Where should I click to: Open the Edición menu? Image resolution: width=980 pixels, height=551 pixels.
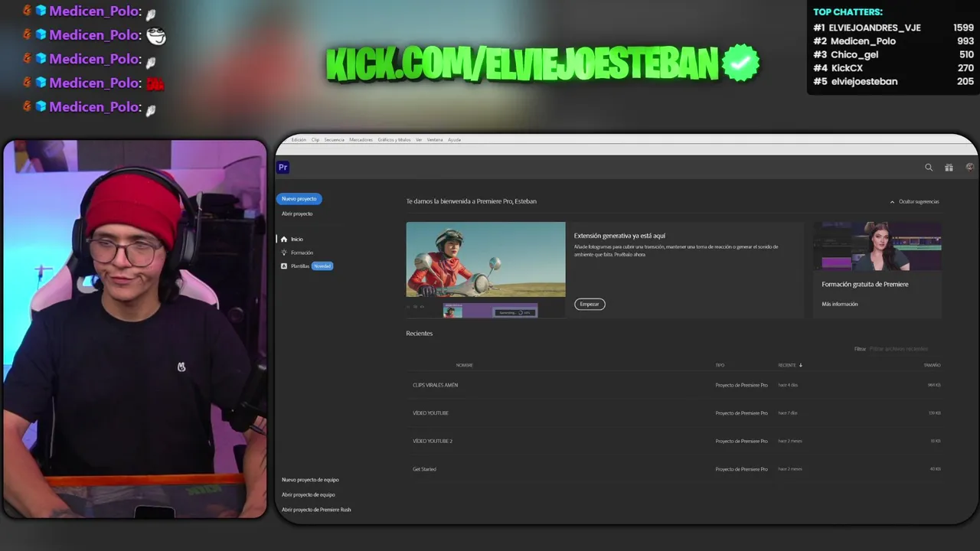(299, 140)
